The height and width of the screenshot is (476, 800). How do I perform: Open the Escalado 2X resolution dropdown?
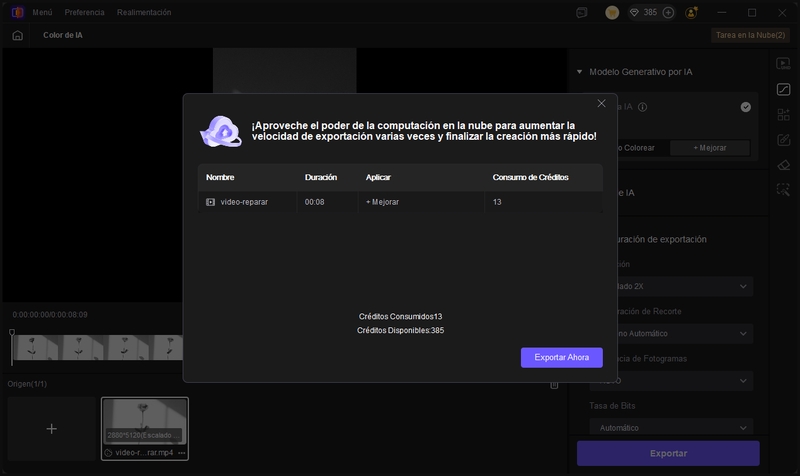coord(685,286)
